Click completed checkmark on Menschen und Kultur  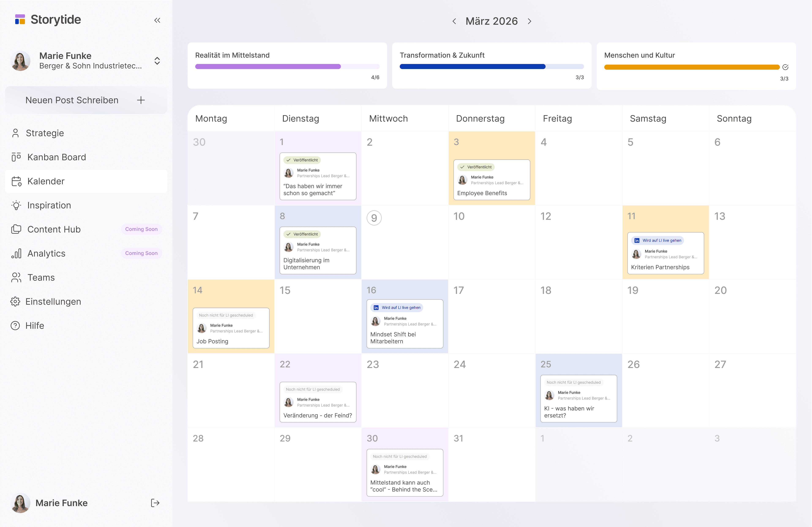point(785,67)
